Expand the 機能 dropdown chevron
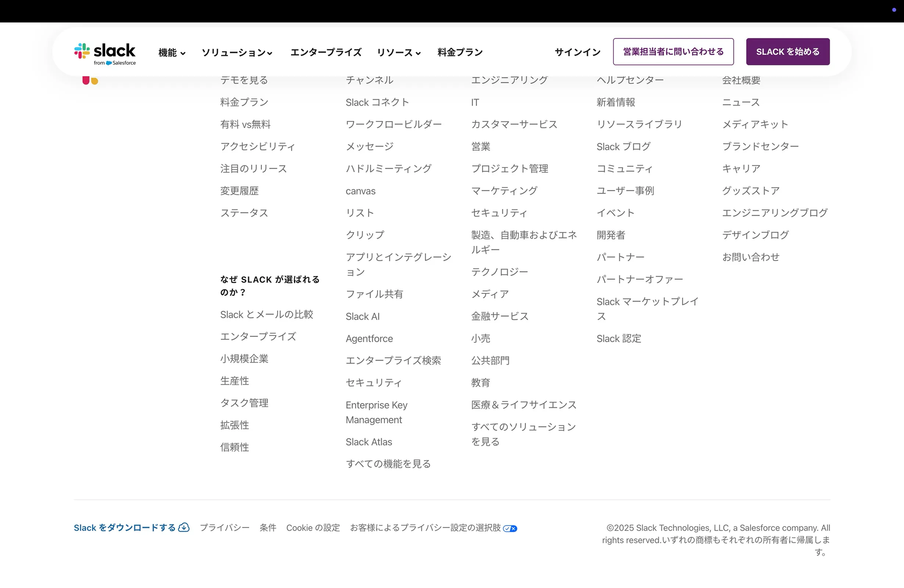904x588 pixels. 183,53
